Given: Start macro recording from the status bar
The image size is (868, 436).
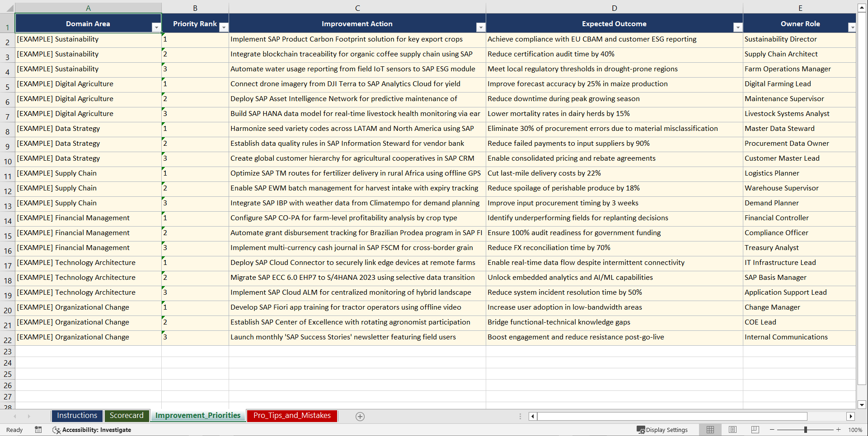Looking at the screenshot, I should [x=38, y=430].
